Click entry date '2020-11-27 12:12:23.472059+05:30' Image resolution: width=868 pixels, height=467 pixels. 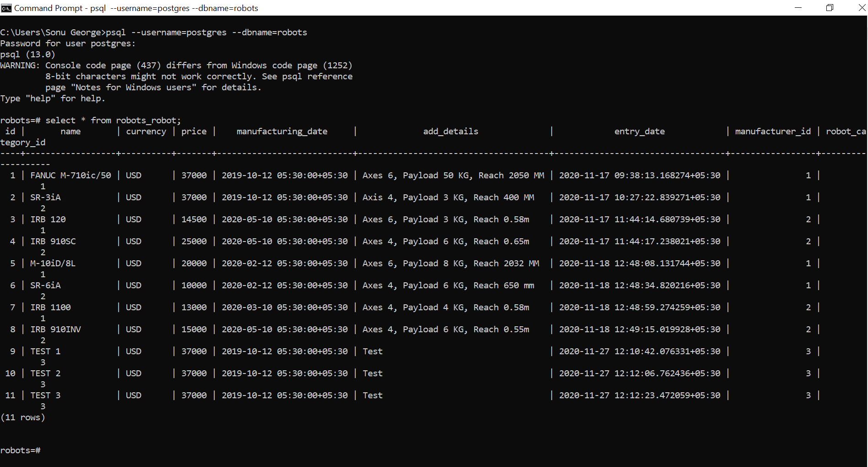(640, 396)
